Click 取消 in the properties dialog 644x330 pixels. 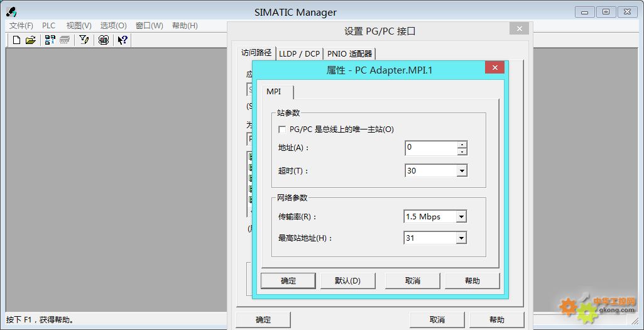pos(412,281)
